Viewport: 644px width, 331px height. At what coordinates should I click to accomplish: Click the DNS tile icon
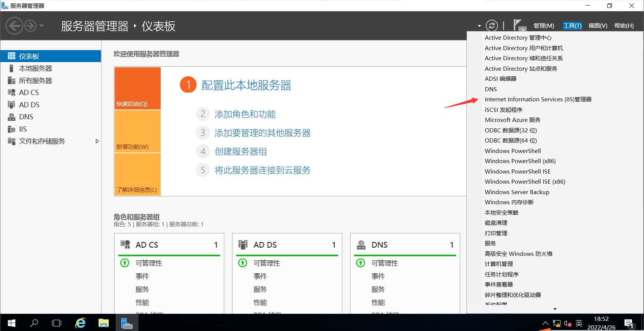point(361,245)
